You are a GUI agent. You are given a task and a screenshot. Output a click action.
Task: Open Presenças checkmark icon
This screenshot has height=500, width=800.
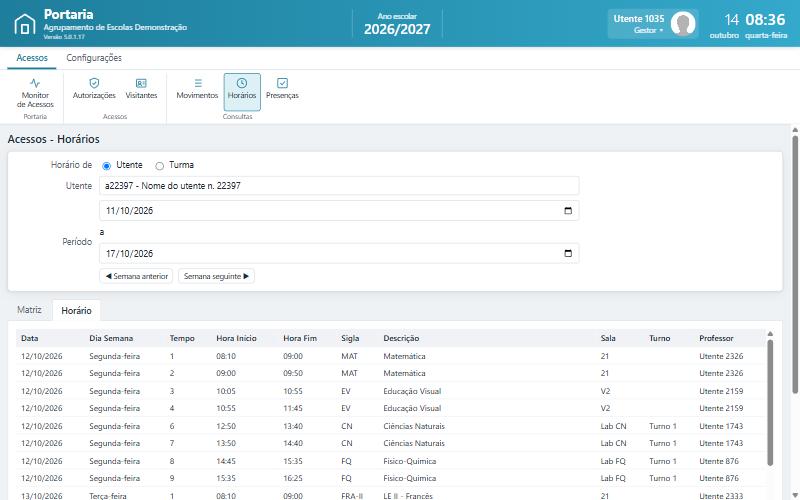(282, 83)
